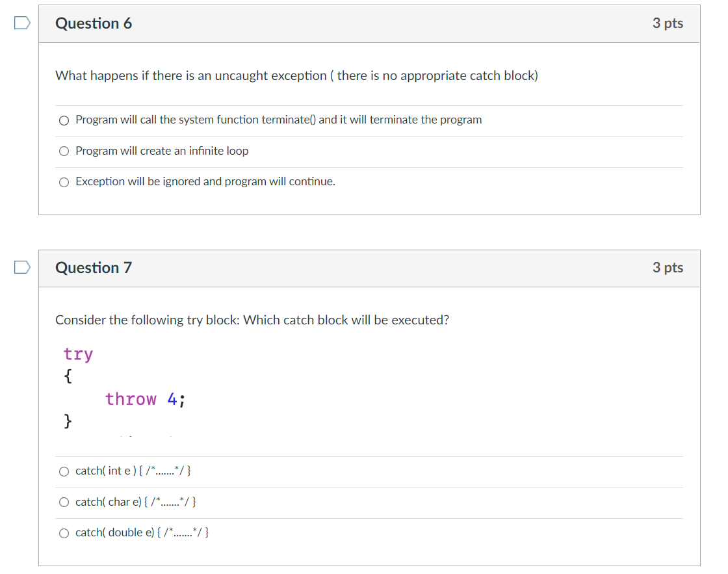Click the 'throw 4;' line of code
Image resolution: width=728 pixels, height=574 pixels.
(x=144, y=399)
